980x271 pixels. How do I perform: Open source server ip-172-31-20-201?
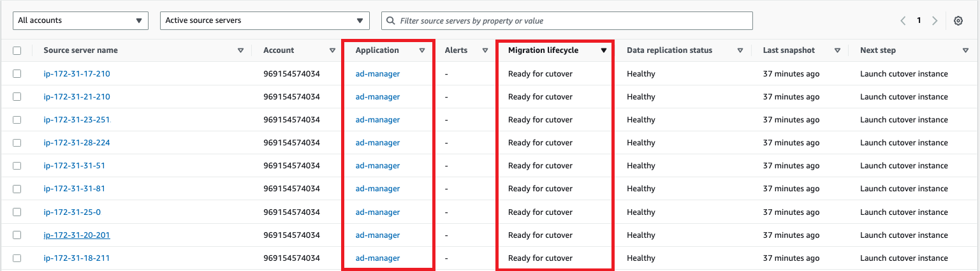click(x=77, y=235)
